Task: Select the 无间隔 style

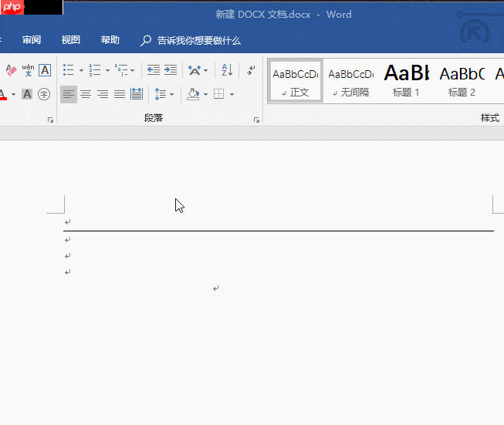Action: pos(350,81)
